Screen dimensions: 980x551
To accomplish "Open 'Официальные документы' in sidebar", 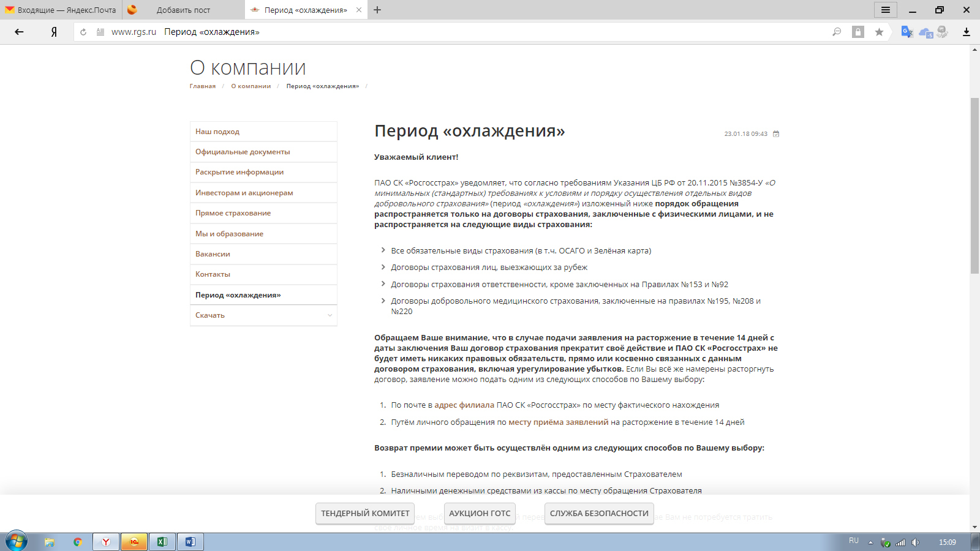I will point(263,152).
